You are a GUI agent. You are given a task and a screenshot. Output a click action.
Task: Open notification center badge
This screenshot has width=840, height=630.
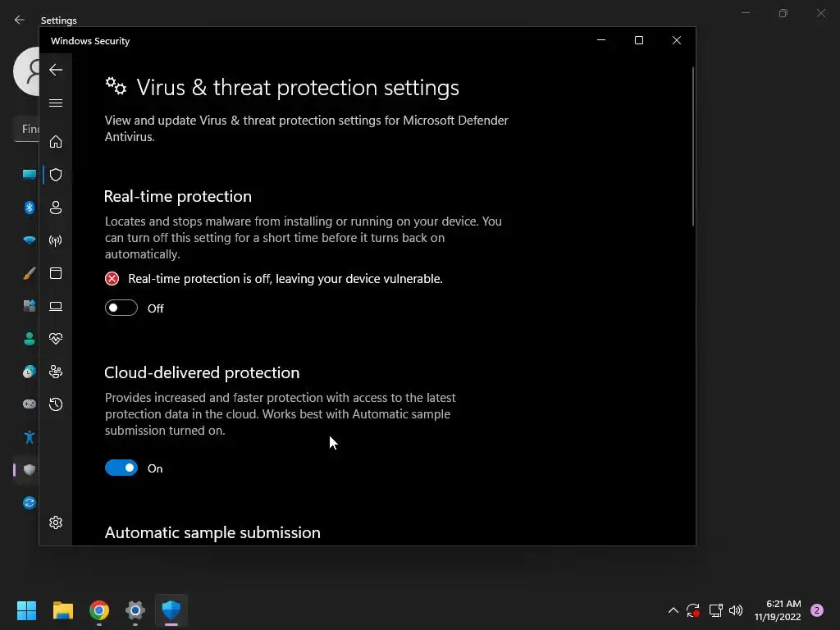(x=817, y=610)
